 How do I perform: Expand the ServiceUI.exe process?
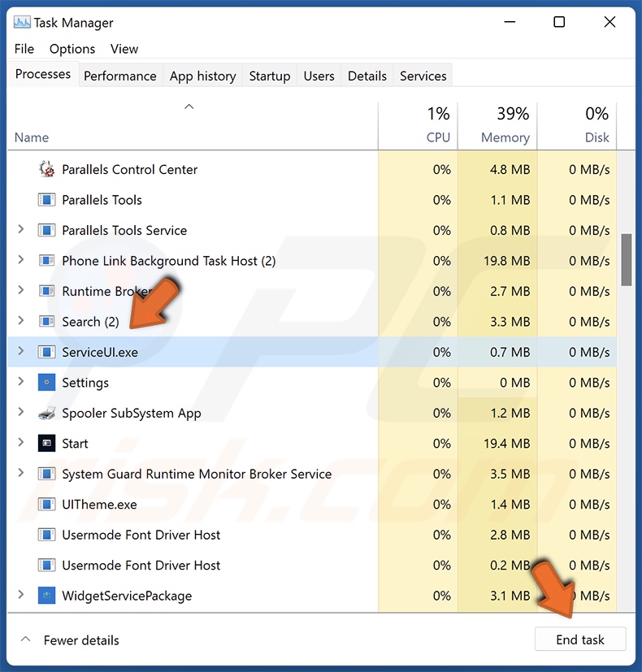pyautogui.click(x=20, y=351)
